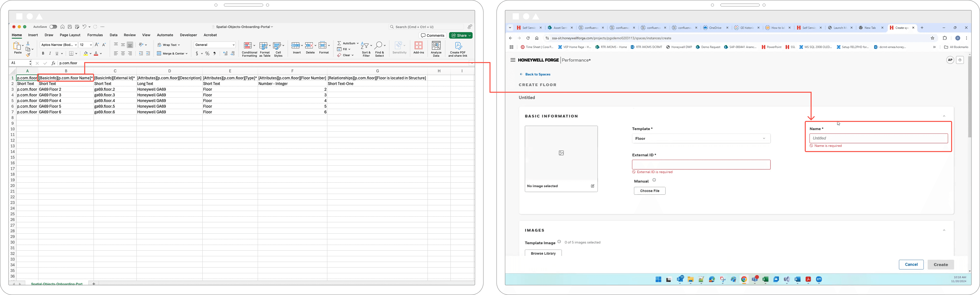Click the browser address bar URL
This screenshot has width=980, height=295.
[x=611, y=38]
